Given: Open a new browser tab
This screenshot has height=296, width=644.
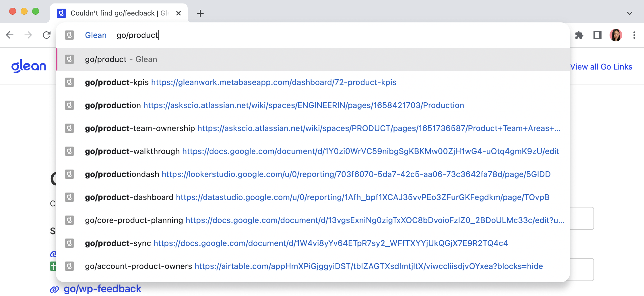Looking at the screenshot, I should point(200,13).
